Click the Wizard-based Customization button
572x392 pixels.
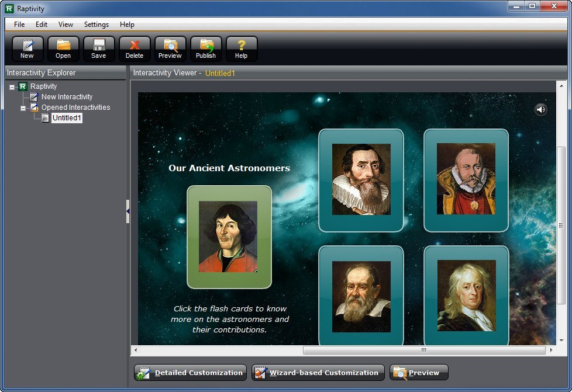pyautogui.click(x=318, y=373)
